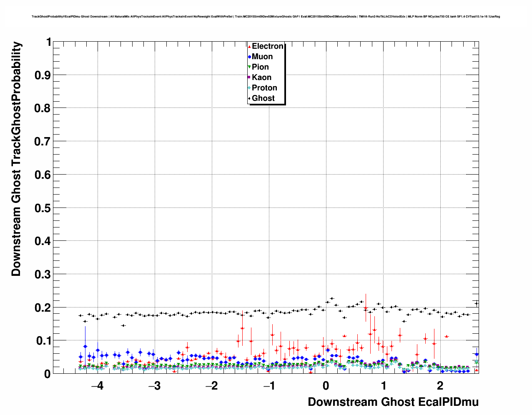Select the green Pion triangle legend marker
Image resolution: width=532 pixels, height=415 pixels.
[249, 67]
